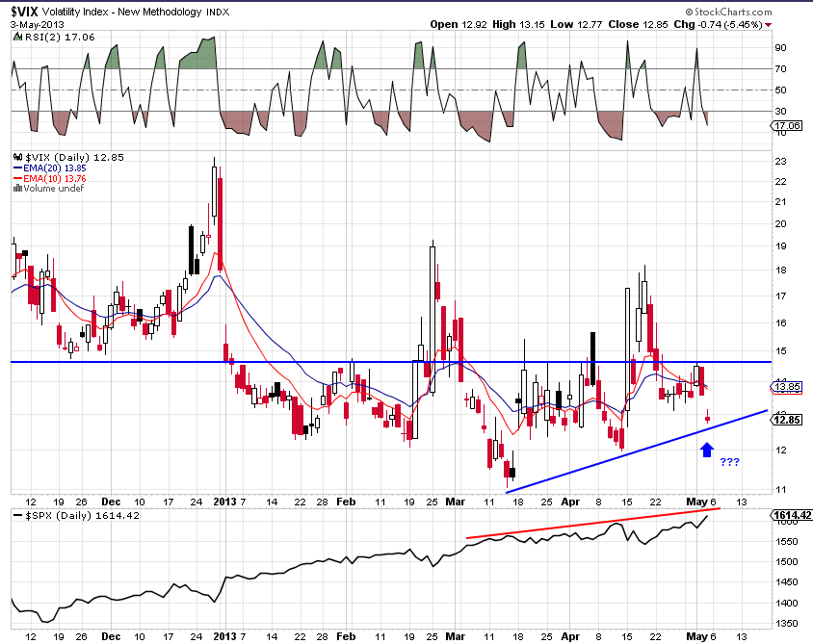The image size is (813, 644).
Task: Click the blue EMA(20) legend line marker
Action: (16, 167)
